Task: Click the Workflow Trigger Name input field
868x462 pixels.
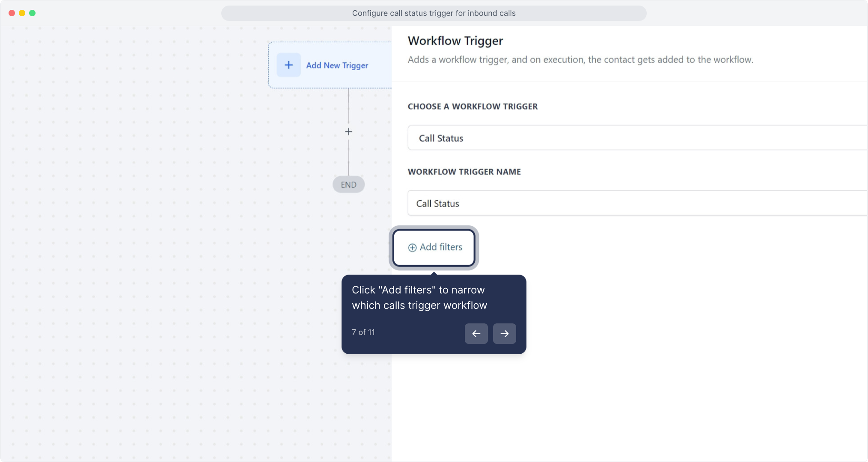Action: point(637,203)
